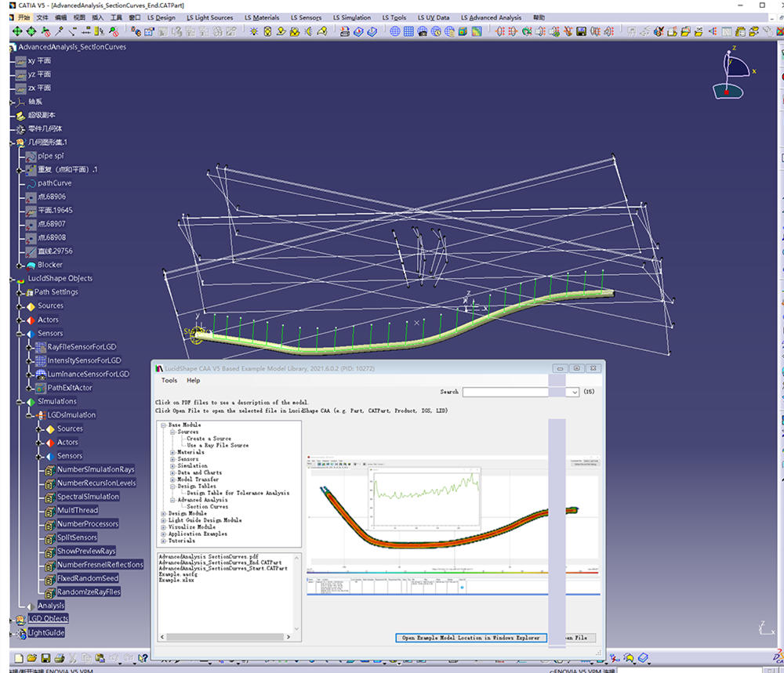Click the blue grid sensor toolbar icon
The height and width of the screenshot is (673, 784).
pos(408,31)
